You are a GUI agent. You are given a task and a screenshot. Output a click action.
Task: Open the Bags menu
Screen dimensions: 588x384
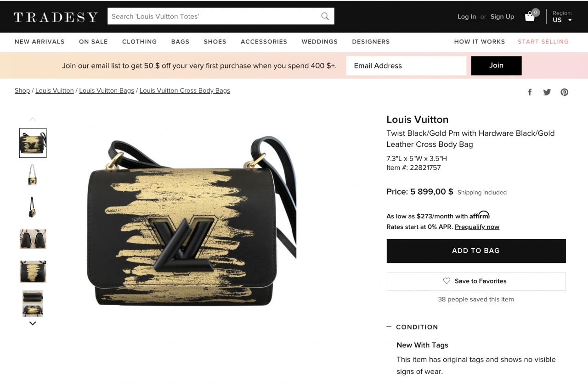pyautogui.click(x=180, y=42)
